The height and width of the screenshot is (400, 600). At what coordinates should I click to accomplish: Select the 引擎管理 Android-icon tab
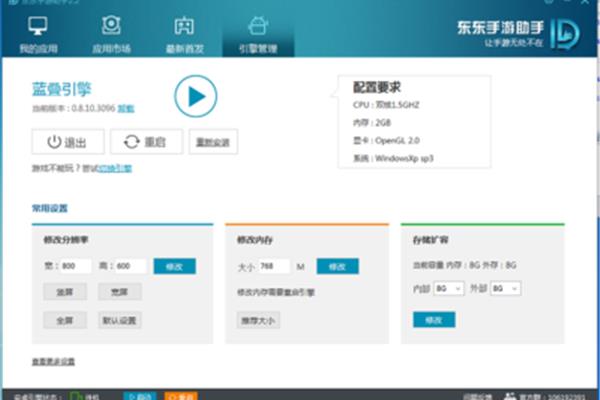pos(258,34)
